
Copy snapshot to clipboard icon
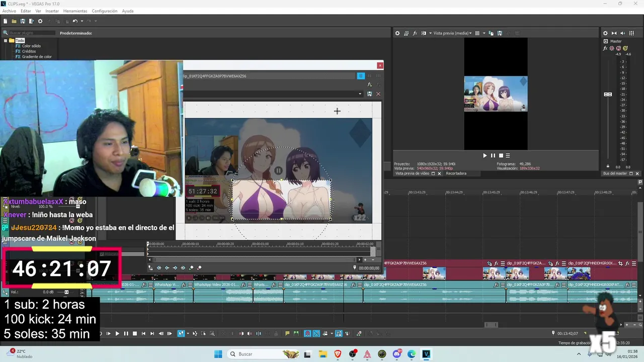[x=492, y=33]
